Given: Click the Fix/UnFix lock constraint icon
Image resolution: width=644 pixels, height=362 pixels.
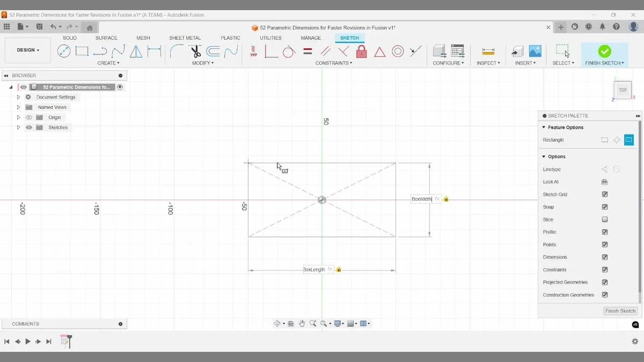Looking at the screenshot, I should point(361,51).
